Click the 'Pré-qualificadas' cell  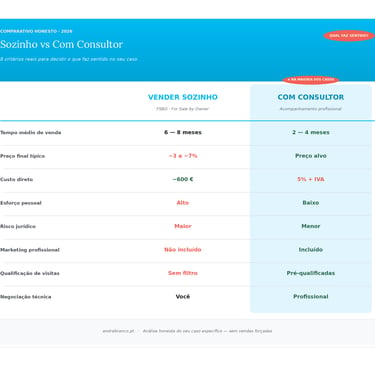(x=311, y=273)
